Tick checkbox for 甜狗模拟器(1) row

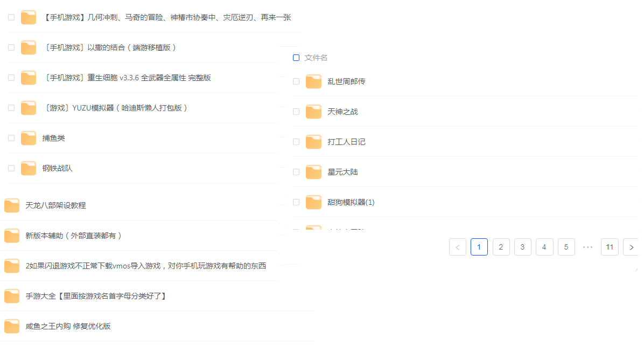296,202
